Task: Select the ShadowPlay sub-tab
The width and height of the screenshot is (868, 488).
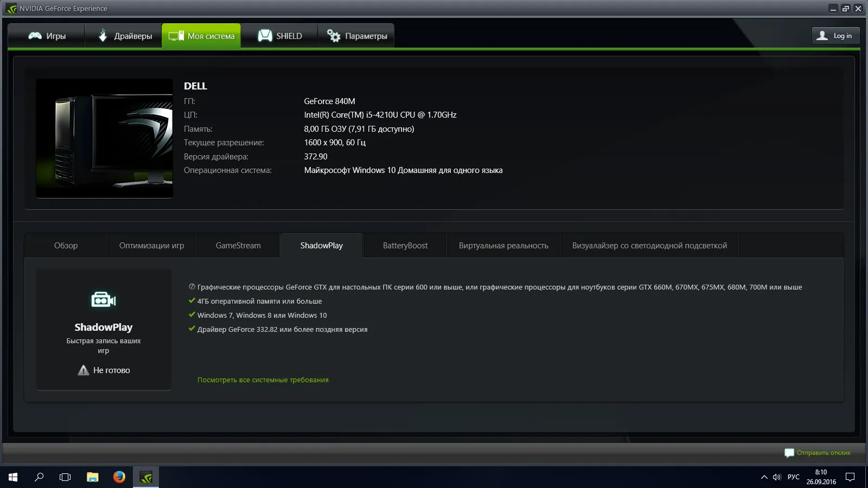Action: [x=322, y=246]
